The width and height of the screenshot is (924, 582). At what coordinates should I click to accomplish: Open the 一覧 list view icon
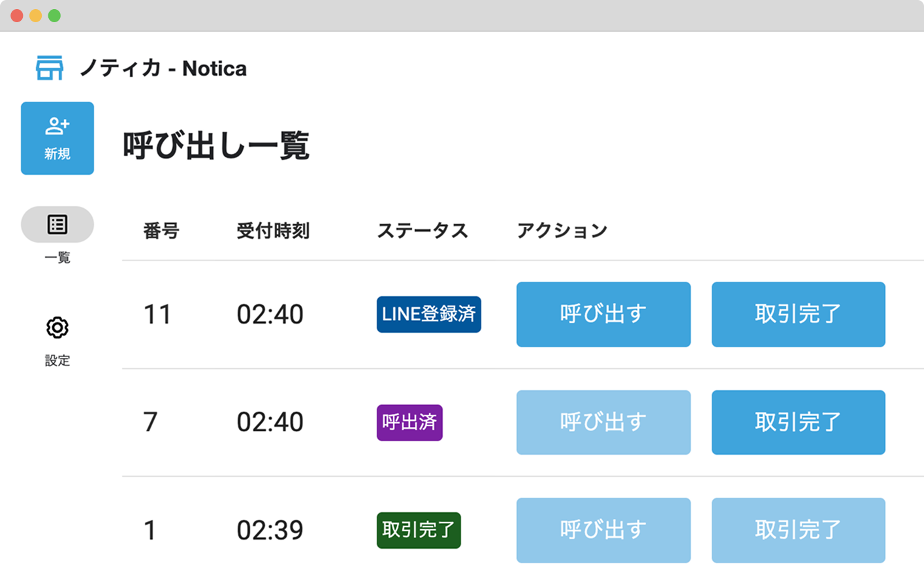click(57, 224)
